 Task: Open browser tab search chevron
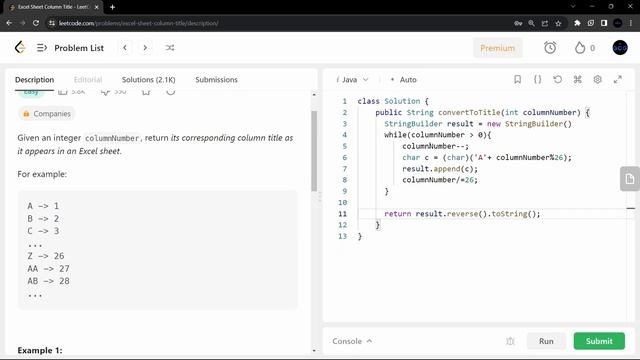[x=573, y=7]
